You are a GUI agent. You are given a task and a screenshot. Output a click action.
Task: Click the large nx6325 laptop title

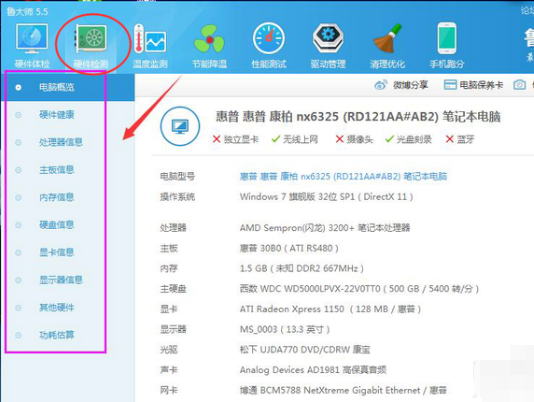[358, 117]
